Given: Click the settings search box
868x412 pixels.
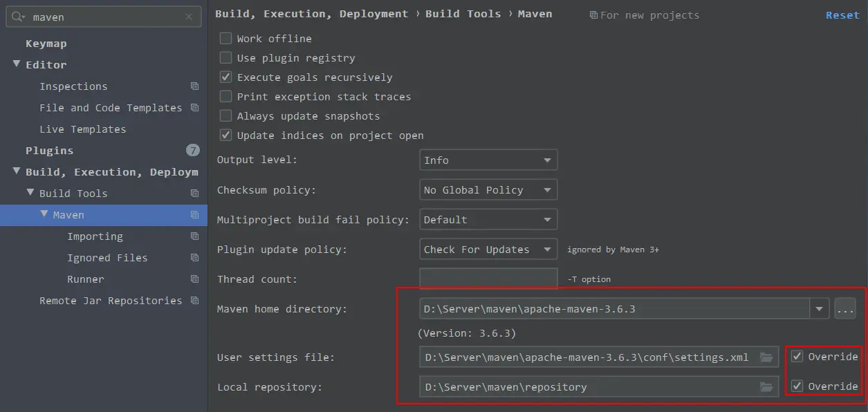Looking at the screenshot, I should (x=104, y=17).
